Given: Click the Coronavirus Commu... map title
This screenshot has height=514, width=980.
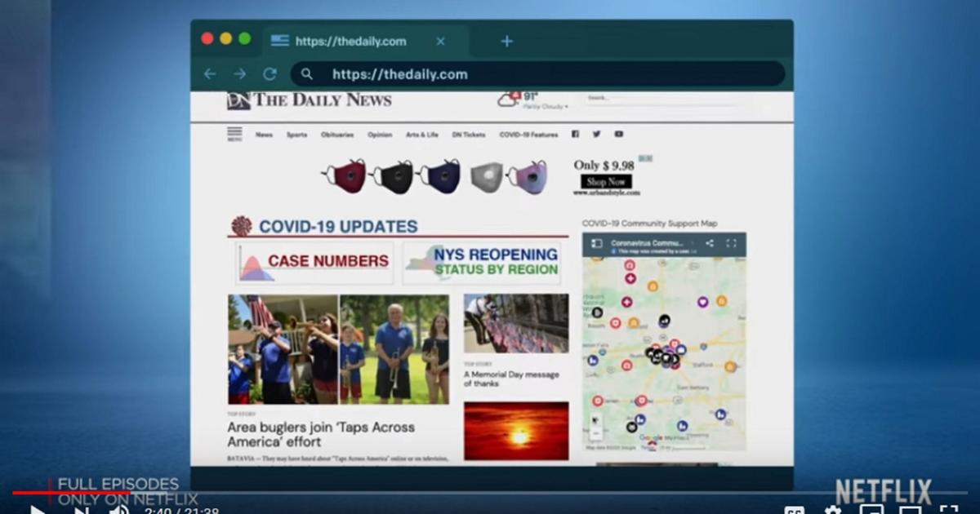Looking at the screenshot, I should pos(648,243).
